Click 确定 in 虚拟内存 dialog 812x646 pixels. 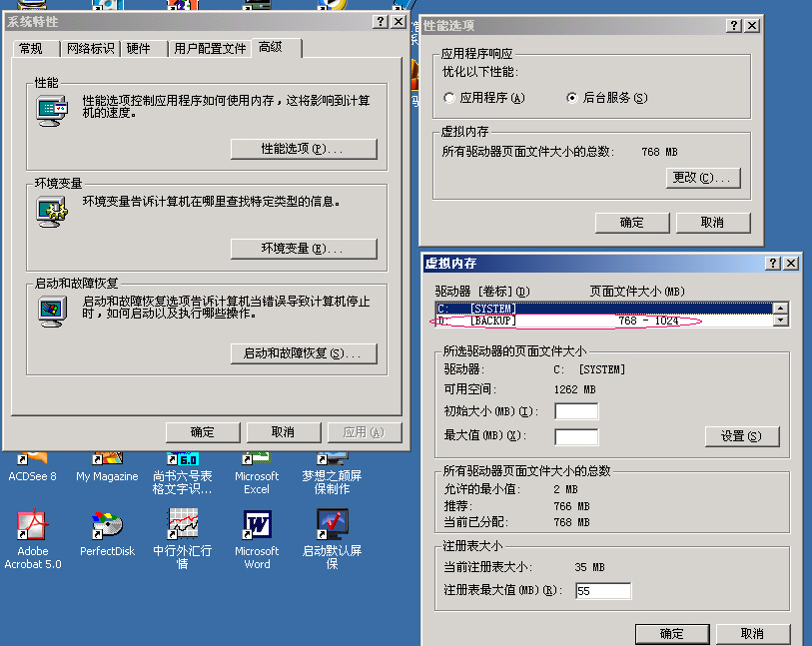[672, 634]
